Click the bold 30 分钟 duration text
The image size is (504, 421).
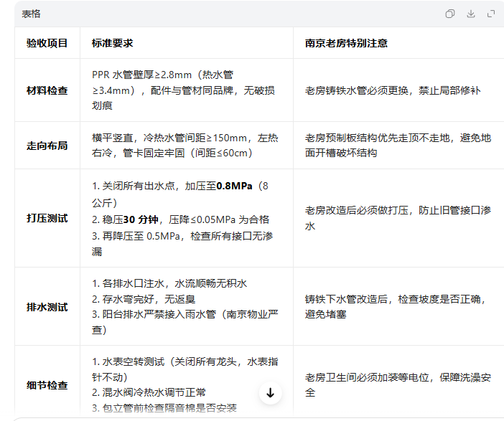coord(141,219)
